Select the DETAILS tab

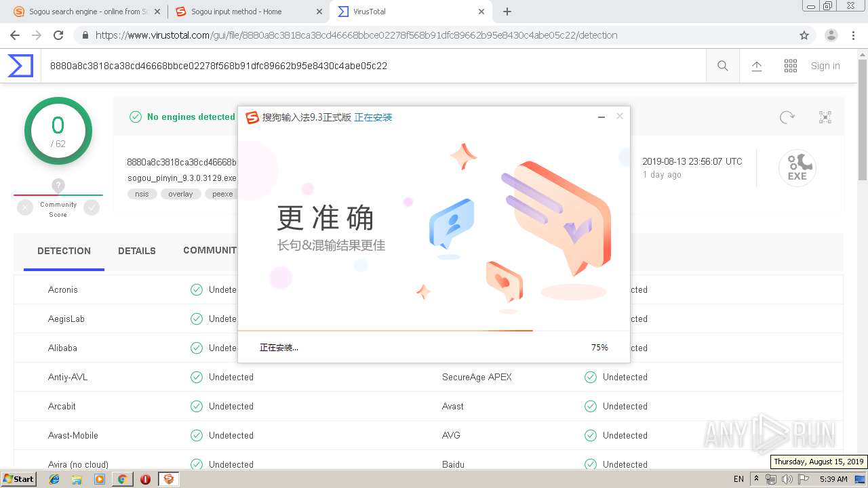coord(137,251)
